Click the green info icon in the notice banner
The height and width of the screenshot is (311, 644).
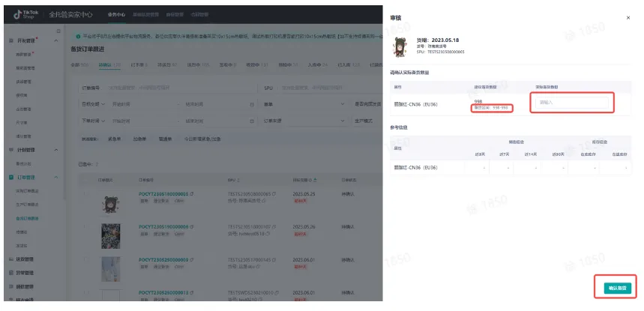[x=79, y=36]
